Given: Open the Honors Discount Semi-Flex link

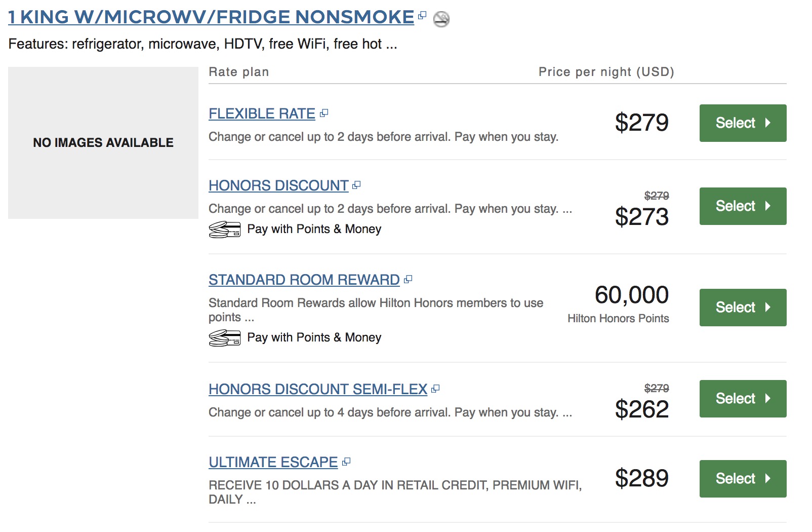Looking at the screenshot, I should (318, 389).
